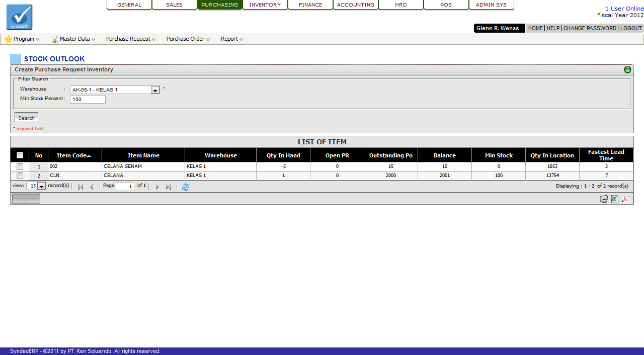
Task: Click the green collapse panel circle icon
Action: pos(627,70)
